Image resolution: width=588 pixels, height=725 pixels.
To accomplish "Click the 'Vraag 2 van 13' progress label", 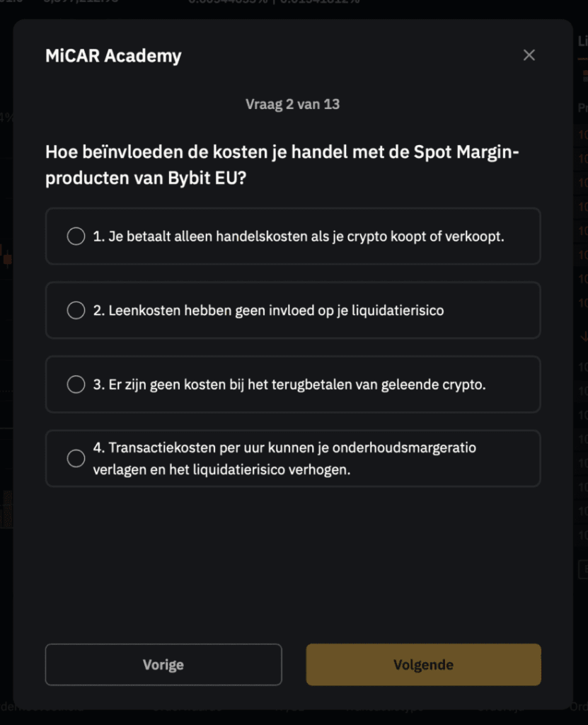I will [x=292, y=104].
